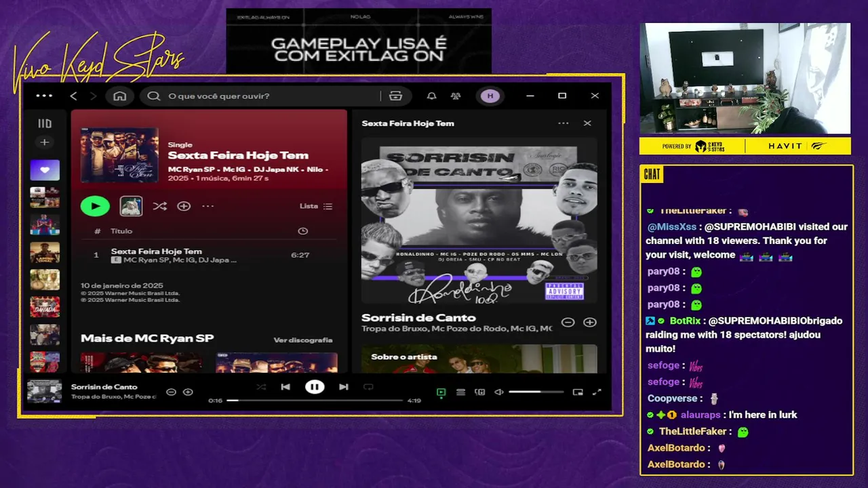
Task: Mute with the volume speaker icon
Action: click(x=499, y=392)
